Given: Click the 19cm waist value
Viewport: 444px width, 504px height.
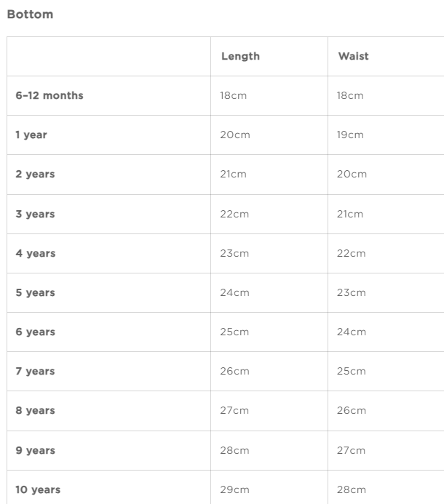Looking at the screenshot, I should 350,135.
